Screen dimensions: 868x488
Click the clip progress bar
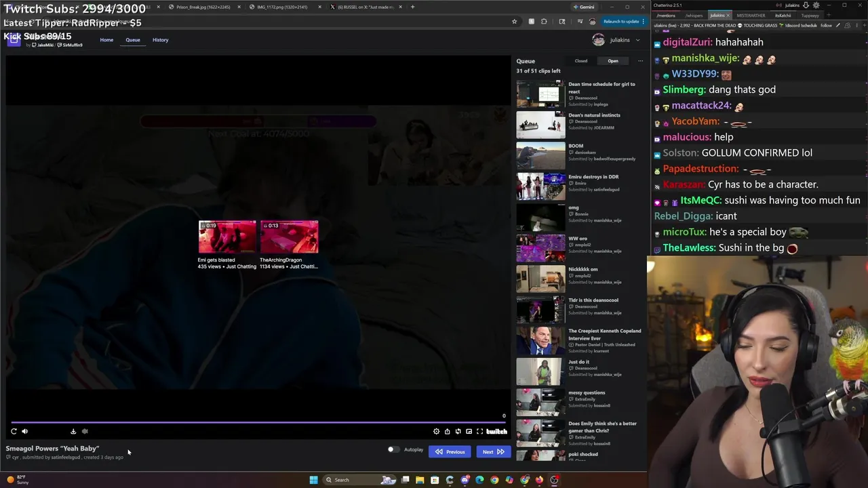tap(258, 422)
